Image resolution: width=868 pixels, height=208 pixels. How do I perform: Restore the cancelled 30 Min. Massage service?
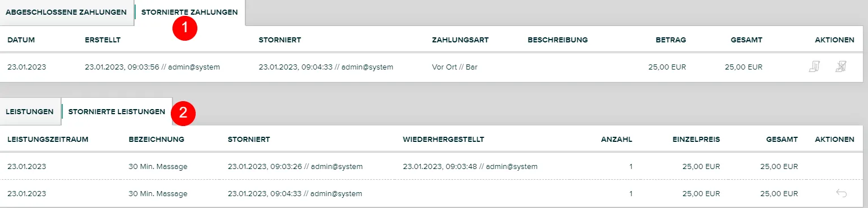click(x=841, y=193)
